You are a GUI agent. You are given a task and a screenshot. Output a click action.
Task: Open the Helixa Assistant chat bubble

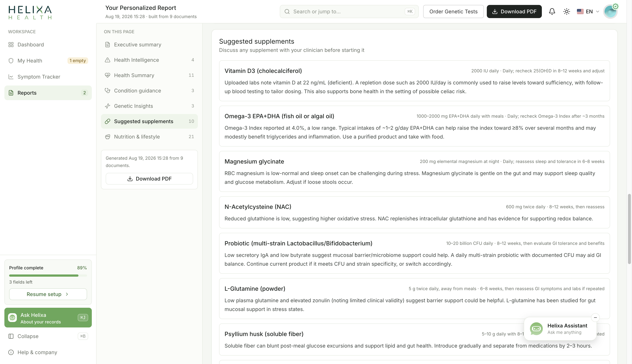[x=560, y=329]
